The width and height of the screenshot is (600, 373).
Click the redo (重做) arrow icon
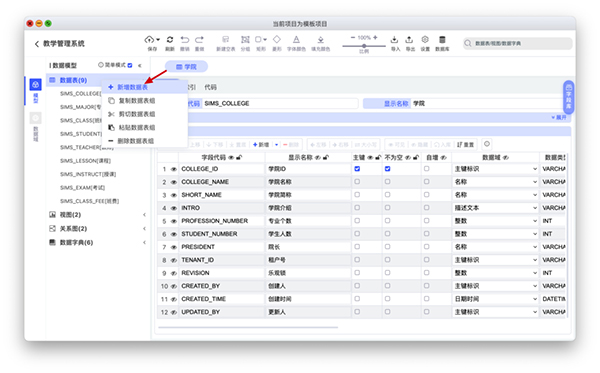click(199, 39)
